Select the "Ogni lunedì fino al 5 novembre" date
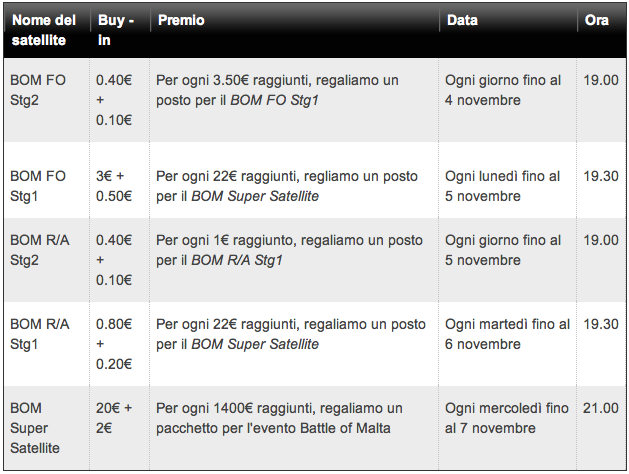The width and height of the screenshot is (629, 474). pyautogui.click(x=503, y=185)
